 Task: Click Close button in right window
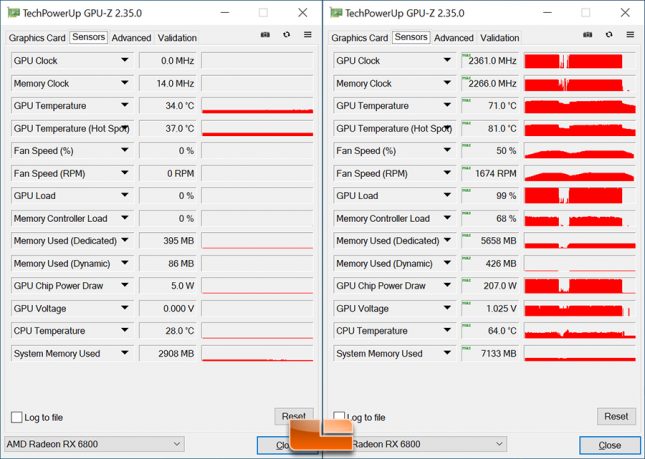pyautogui.click(x=609, y=445)
